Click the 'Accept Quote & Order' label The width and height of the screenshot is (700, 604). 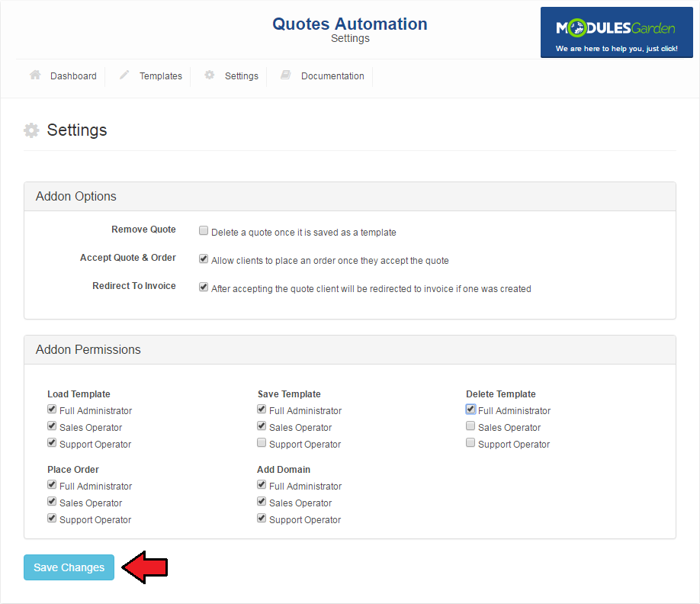(x=127, y=258)
